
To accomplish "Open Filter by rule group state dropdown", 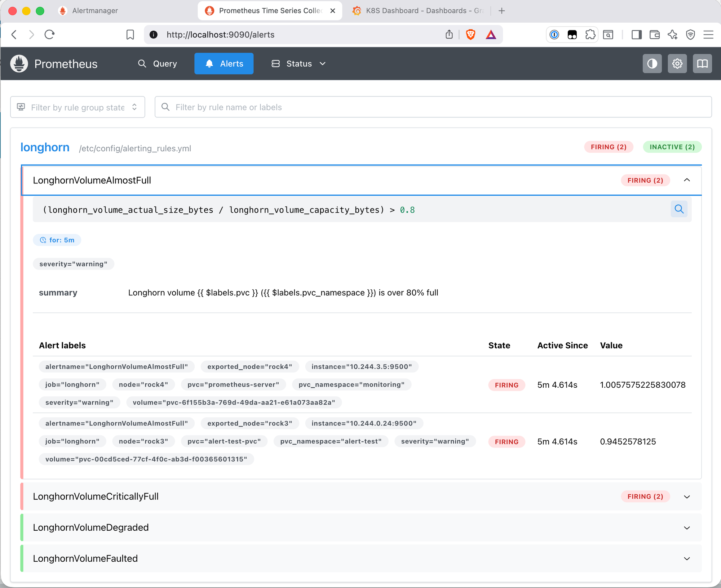I will click(78, 107).
